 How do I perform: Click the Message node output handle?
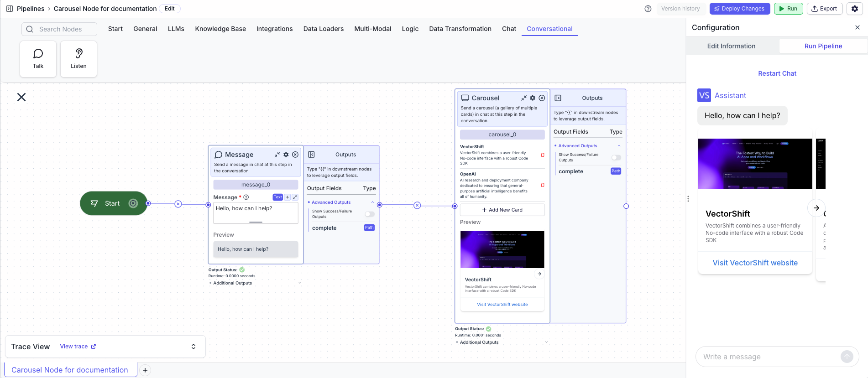click(x=380, y=205)
